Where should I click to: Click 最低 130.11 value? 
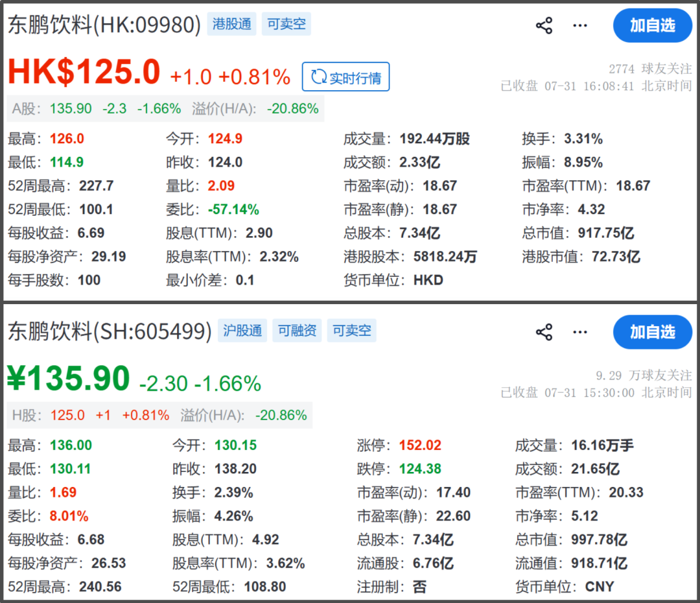(x=70, y=469)
